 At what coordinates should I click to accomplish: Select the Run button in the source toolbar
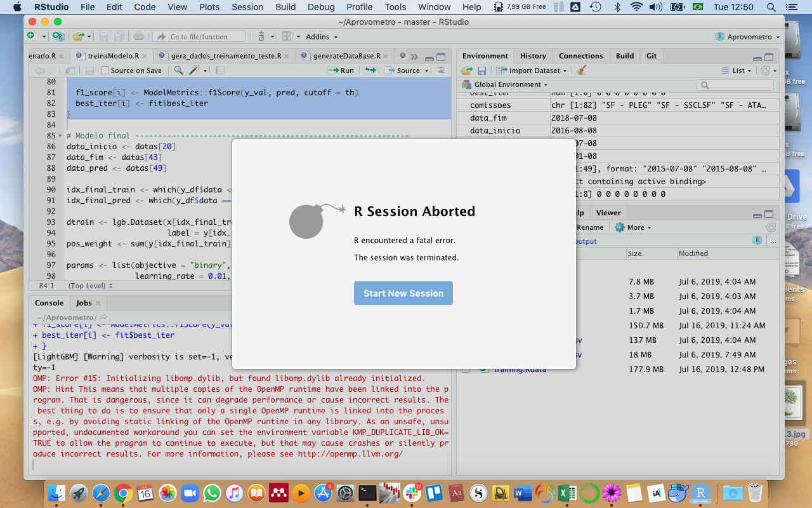tap(340, 70)
